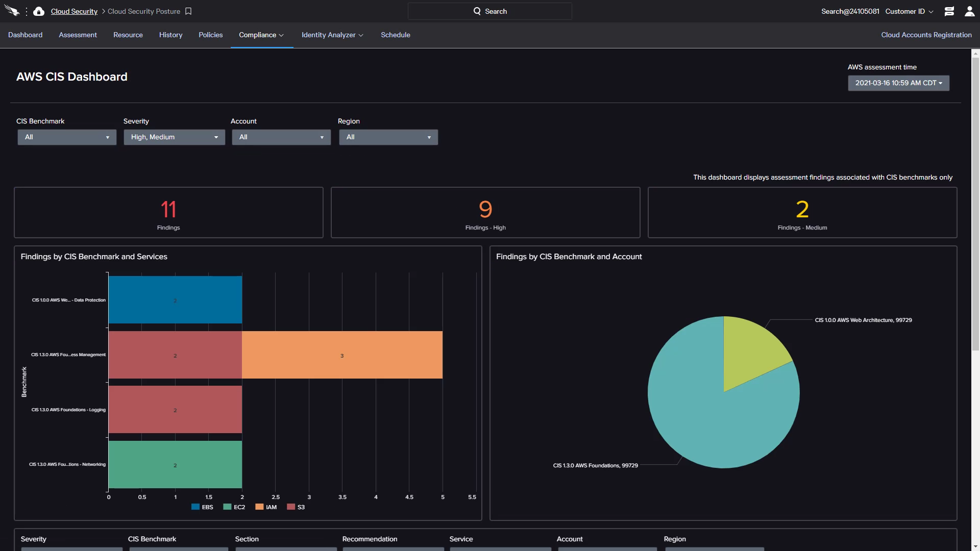Open the CIS Benchmark filter dropdown

tap(67, 137)
